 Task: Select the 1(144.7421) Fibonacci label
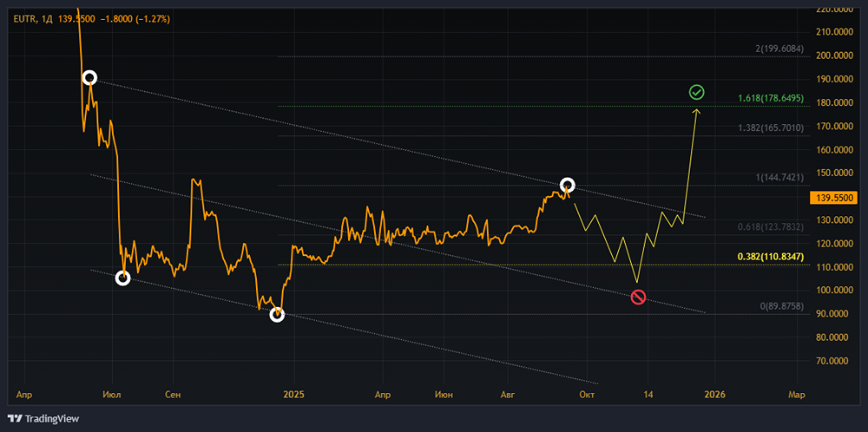779,177
